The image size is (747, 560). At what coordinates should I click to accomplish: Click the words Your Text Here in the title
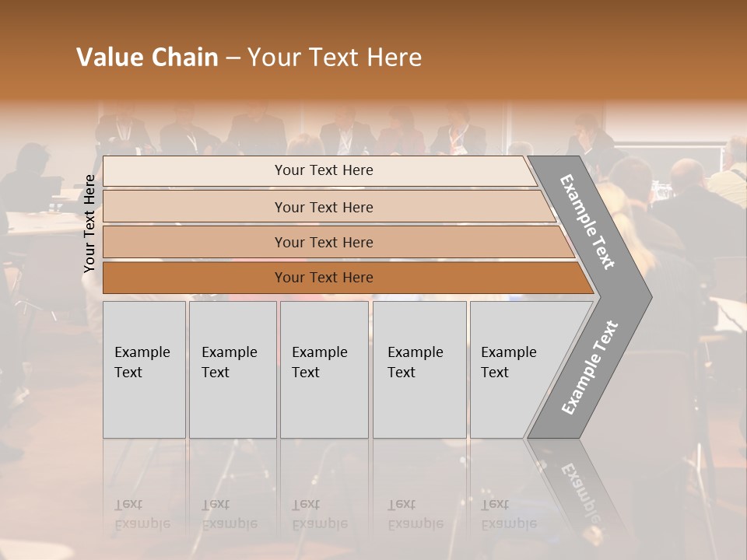[x=335, y=58]
